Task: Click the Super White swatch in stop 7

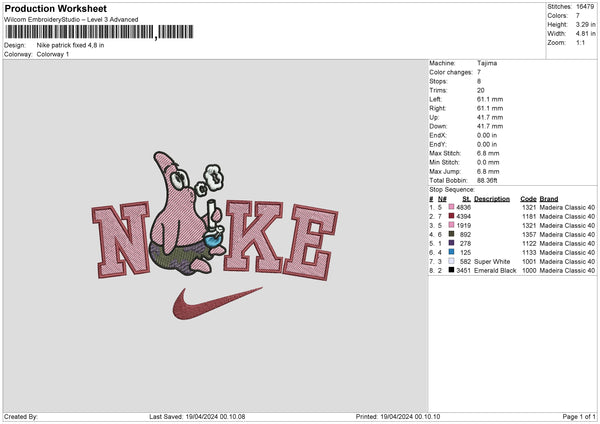Action: 451,261
